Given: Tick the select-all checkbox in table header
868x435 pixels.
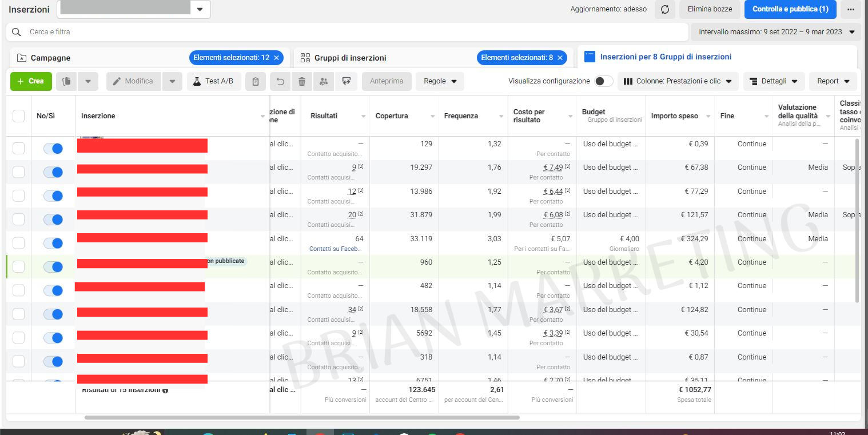Looking at the screenshot, I should tap(19, 116).
